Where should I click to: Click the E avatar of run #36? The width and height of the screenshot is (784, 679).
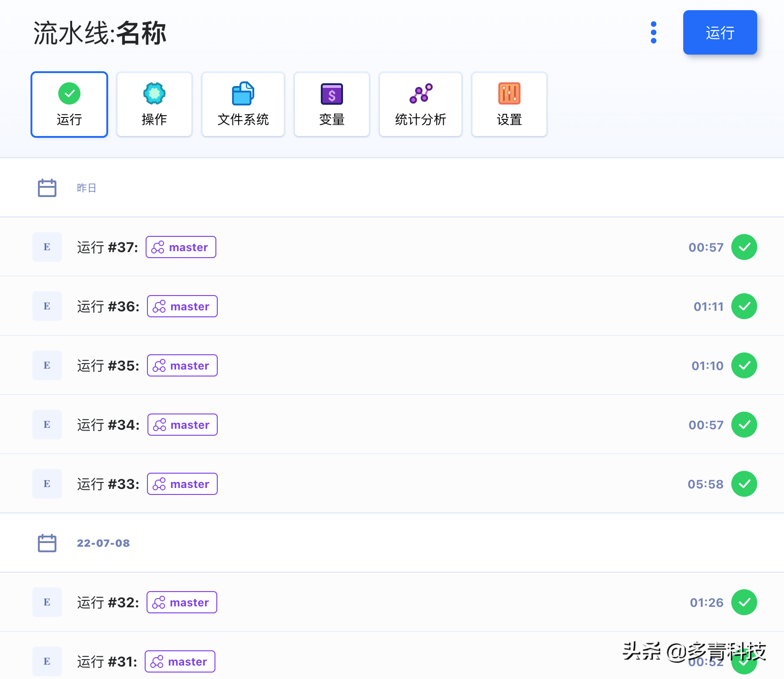pyautogui.click(x=47, y=306)
